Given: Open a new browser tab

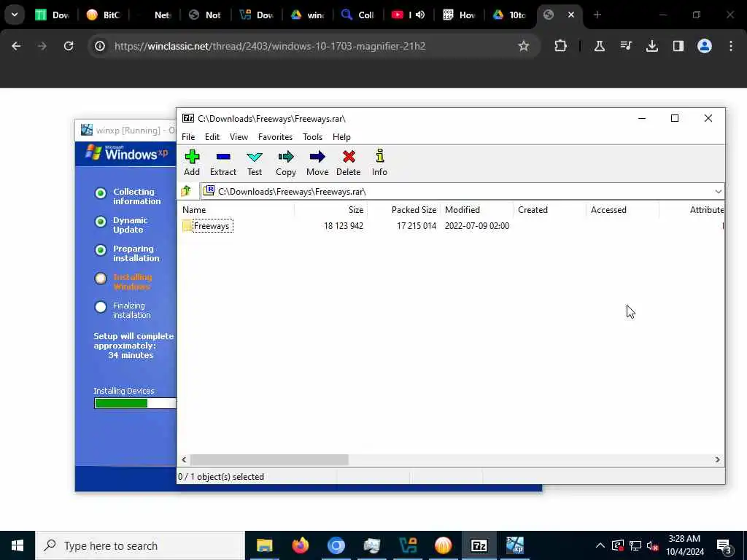Looking at the screenshot, I should click(597, 15).
